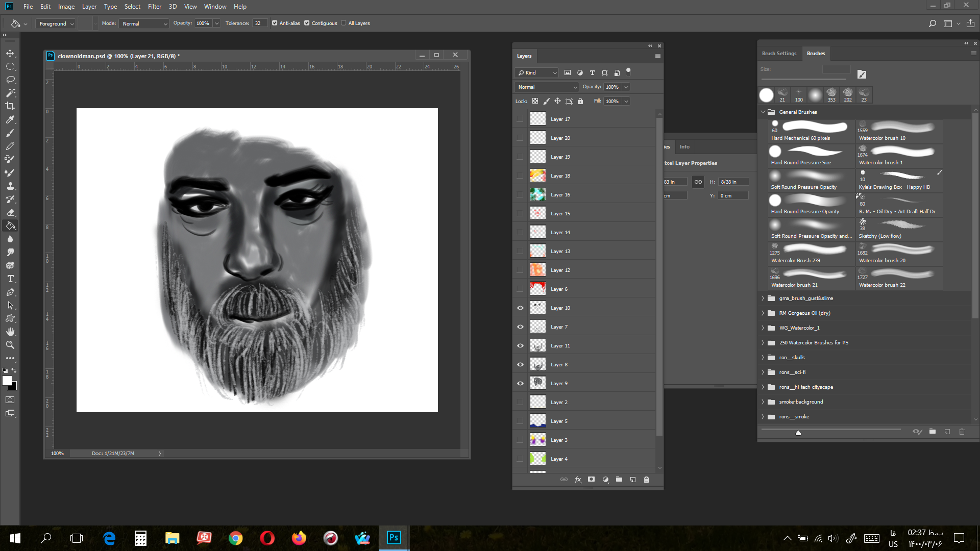Image resolution: width=980 pixels, height=551 pixels.
Task: Open the File menu
Action: tap(28, 7)
